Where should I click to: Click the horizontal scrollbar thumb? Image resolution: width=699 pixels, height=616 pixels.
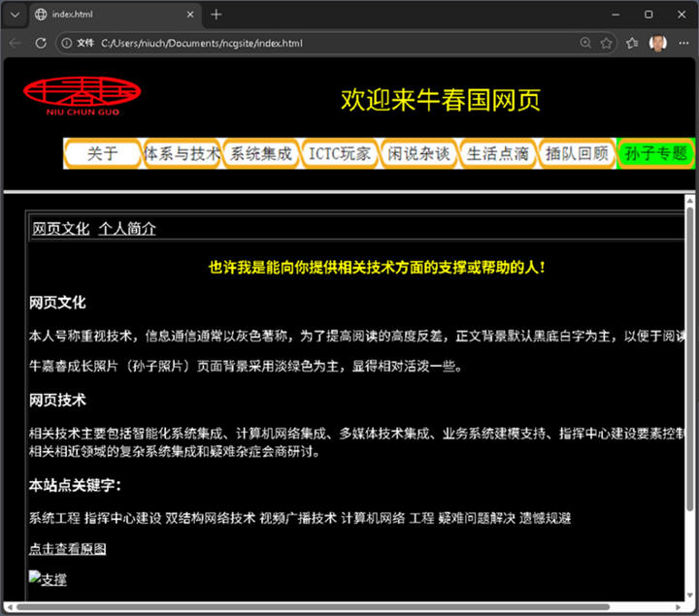(313, 607)
